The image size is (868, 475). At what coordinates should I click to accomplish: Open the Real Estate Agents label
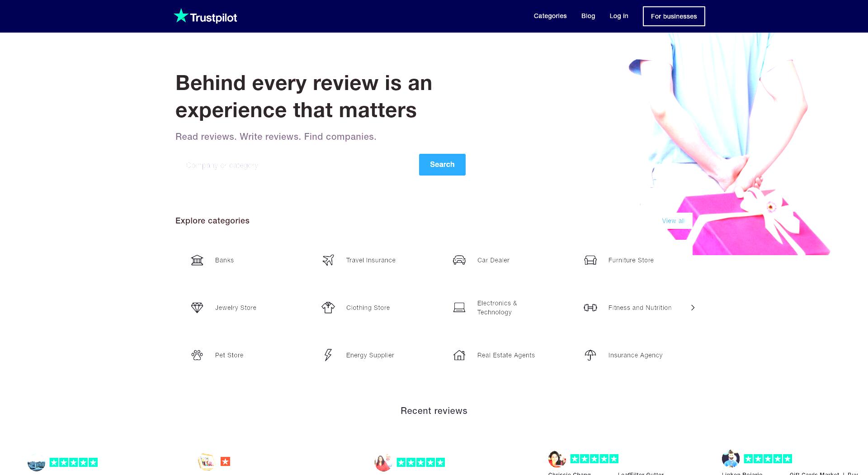click(506, 355)
